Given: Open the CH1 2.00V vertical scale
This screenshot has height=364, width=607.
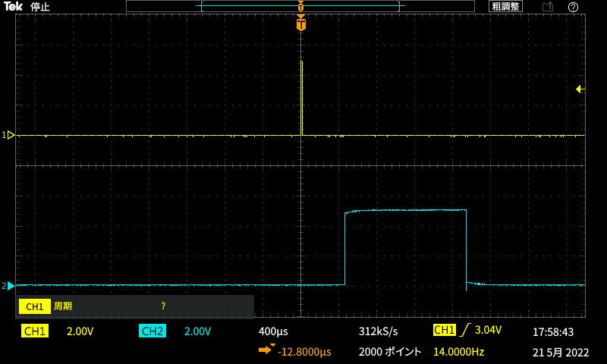Looking at the screenshot, I should (80, 331).
